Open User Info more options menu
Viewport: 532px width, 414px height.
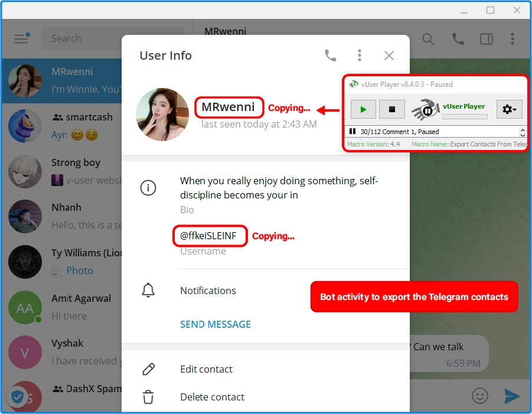click(x=360, y=56)
